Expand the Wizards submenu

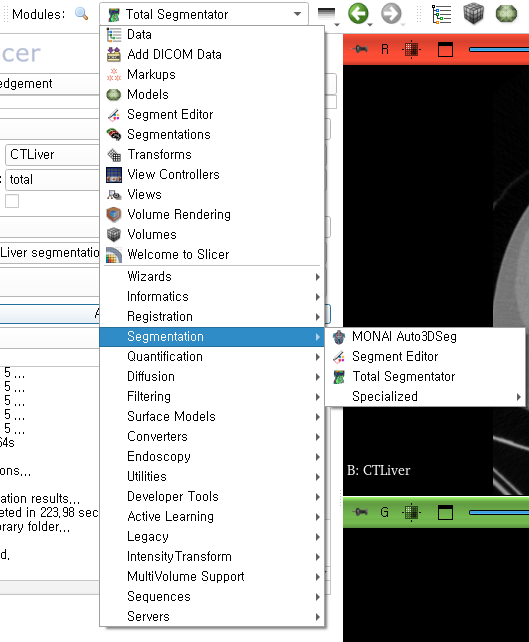[x=212, y=277]
